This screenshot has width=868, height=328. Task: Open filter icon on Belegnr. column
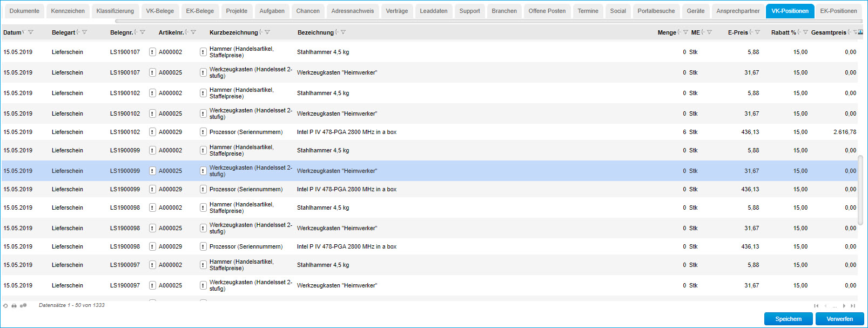point(143,32)
